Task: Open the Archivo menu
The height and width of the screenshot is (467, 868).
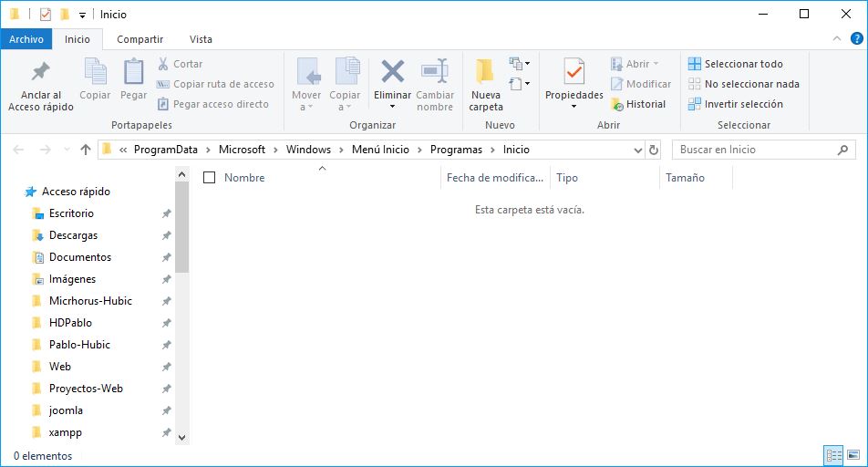Action: tap(26, 39)
